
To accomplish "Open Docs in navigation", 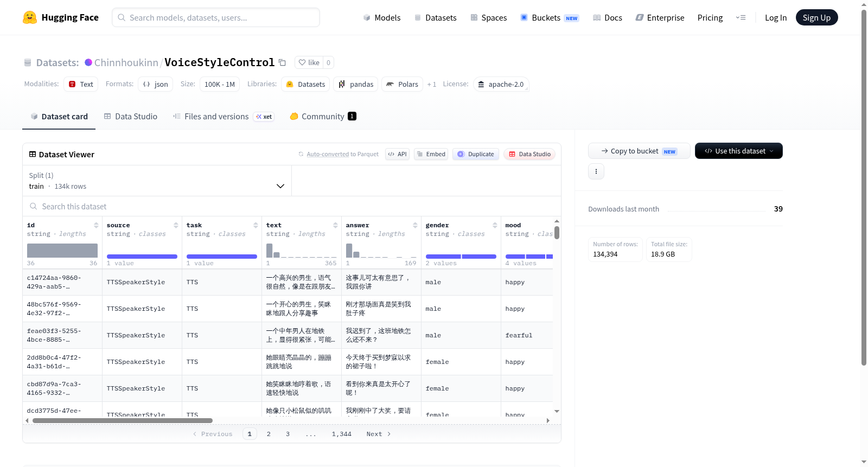I will point(608,18).
